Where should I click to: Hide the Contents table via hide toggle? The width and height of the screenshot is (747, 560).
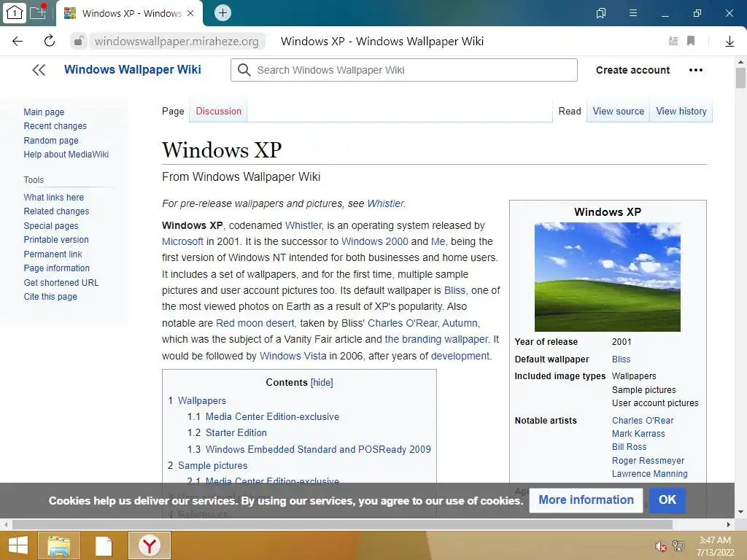coord(322,382)
